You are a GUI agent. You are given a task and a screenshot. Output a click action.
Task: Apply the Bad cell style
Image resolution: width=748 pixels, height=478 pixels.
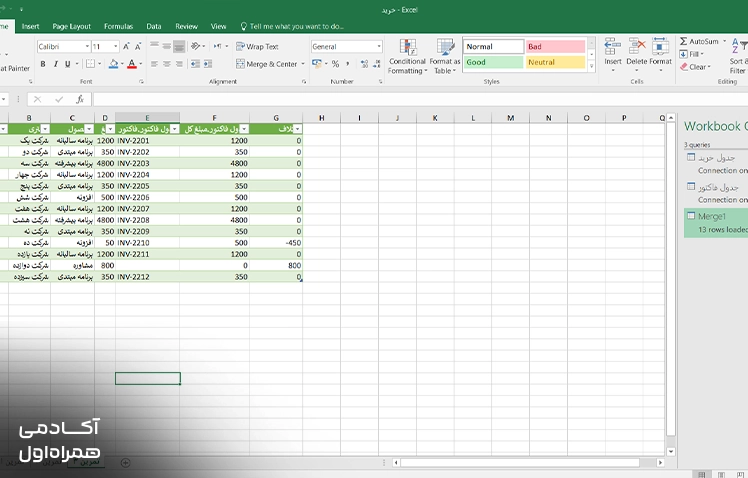555,46
